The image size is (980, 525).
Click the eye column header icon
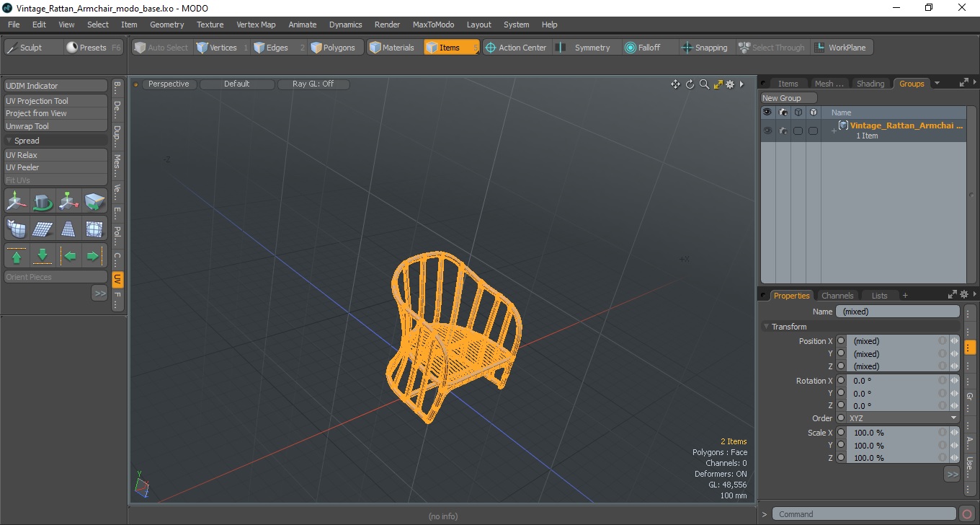(767, 112)
